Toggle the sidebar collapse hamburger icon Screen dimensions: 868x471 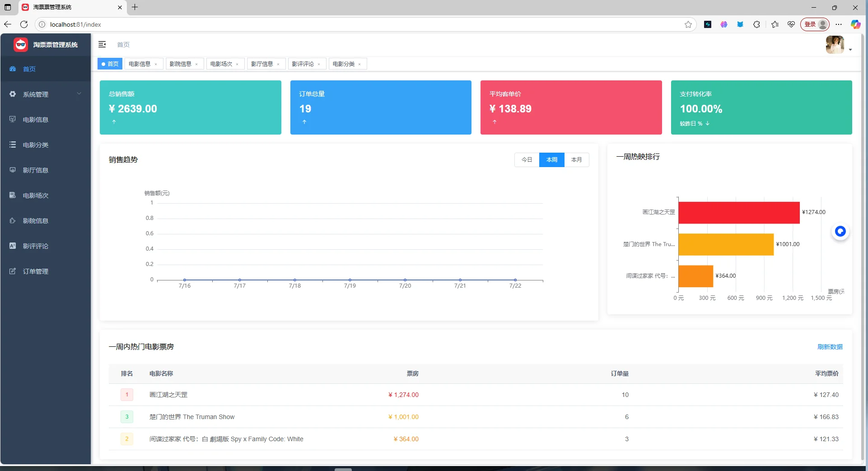(102, 44)
